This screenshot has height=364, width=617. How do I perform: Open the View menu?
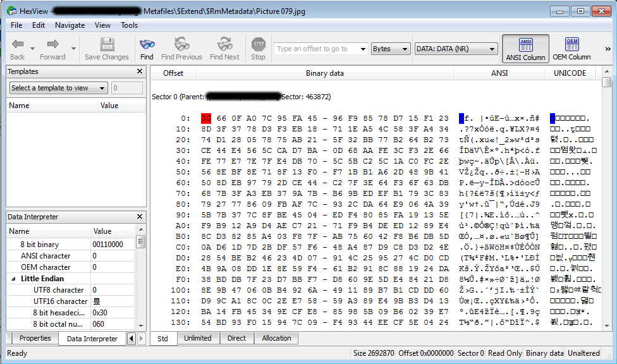pos(102,25)
